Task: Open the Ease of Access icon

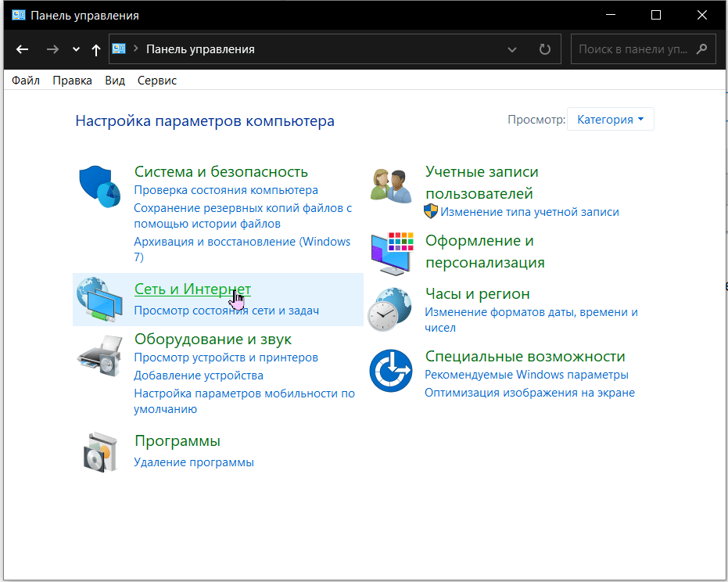Action: pos(390,370)
